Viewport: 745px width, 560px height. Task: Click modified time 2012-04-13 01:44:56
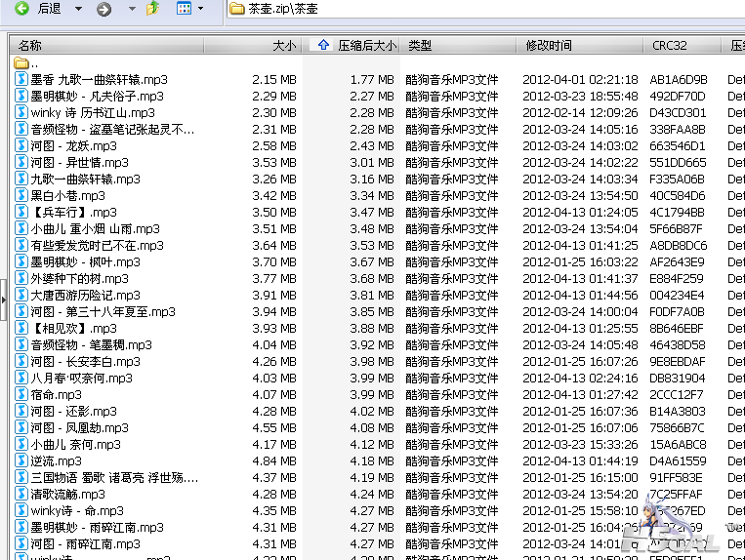(x=580, y=296)
